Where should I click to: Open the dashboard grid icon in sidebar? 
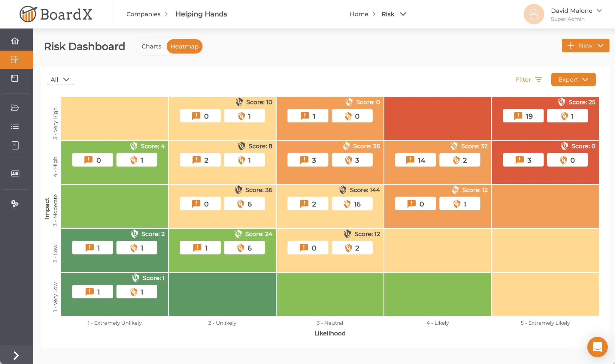(15, 60)
